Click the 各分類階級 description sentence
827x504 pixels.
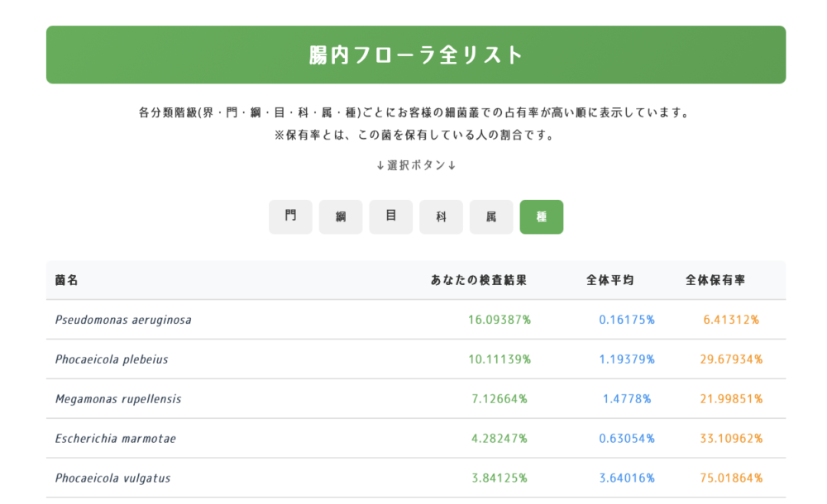pyautogui.click(x=416, y=113)
